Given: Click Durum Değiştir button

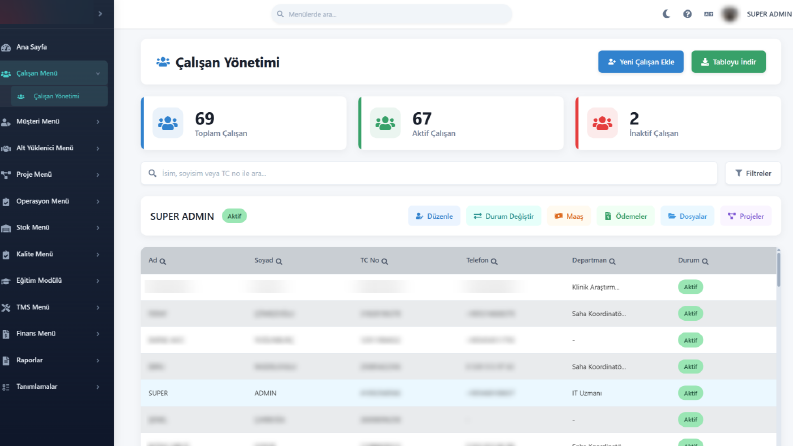Looking at the screenshot, I should pos(504,216).
